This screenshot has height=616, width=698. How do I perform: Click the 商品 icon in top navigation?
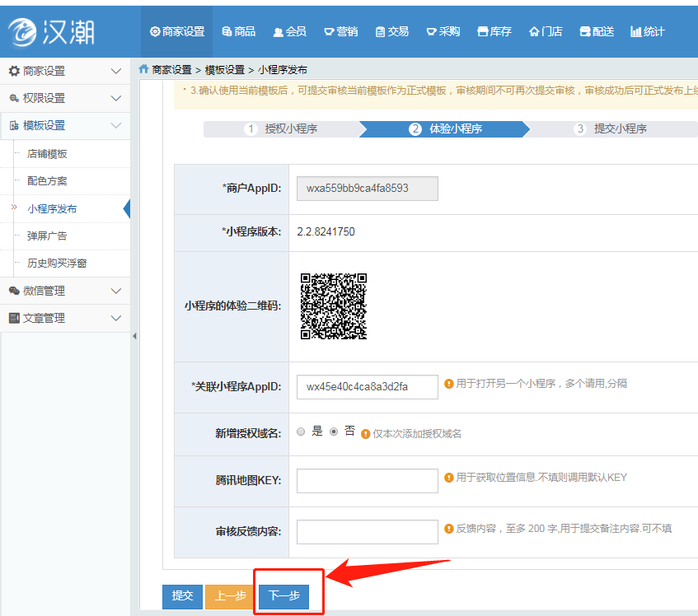click(227, 31)
